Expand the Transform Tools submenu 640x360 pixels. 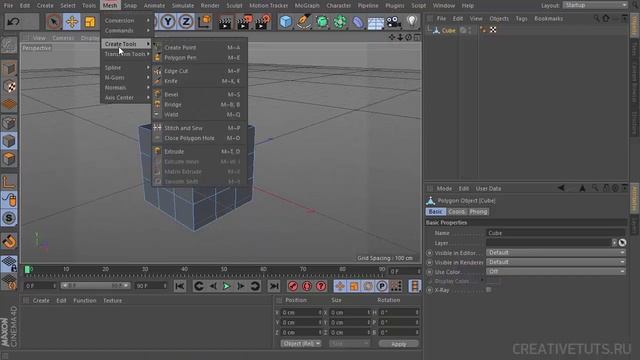pos(127,54)
